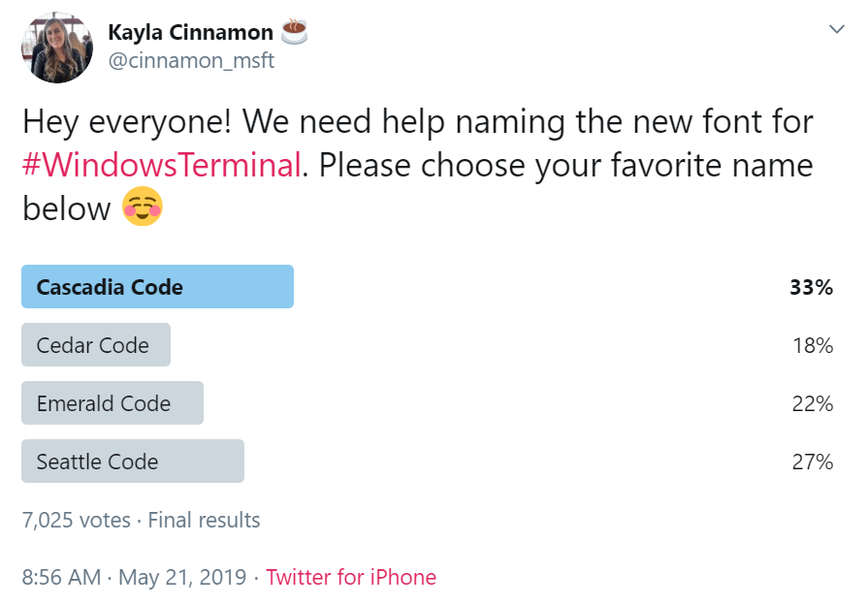
Task: Choose the Emerald Code poll option
Action: click(112, 403)
